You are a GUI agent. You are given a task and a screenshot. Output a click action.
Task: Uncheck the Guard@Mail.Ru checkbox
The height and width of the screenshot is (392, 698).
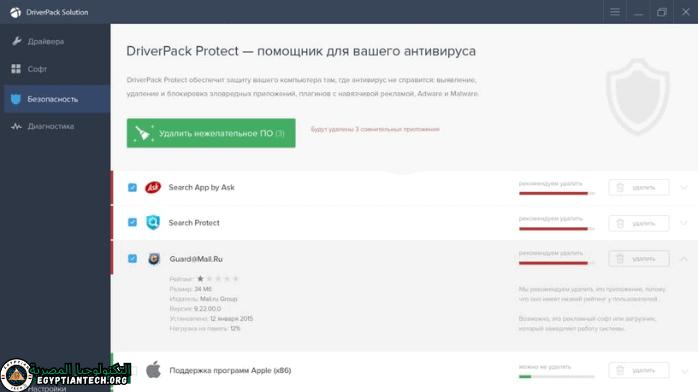(132, 259)
